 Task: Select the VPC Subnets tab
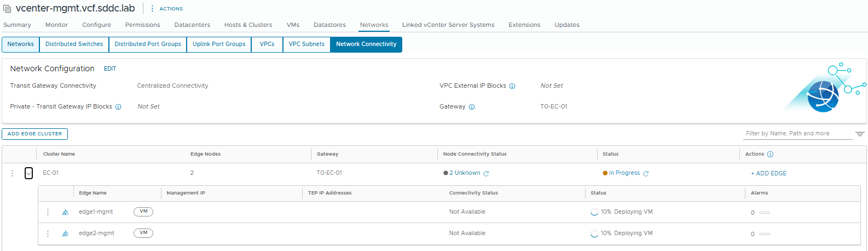(x=306, y=44)
